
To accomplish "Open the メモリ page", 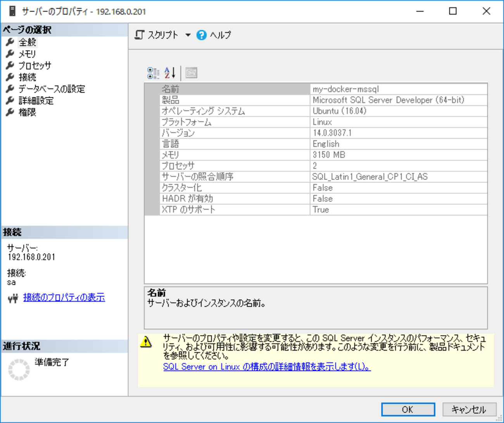I will [27, 54].
